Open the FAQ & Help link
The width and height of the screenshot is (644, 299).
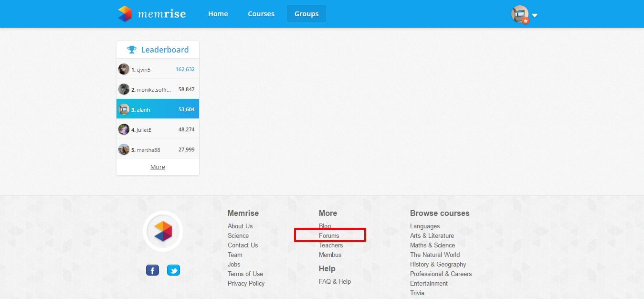[x=335, y=282]
